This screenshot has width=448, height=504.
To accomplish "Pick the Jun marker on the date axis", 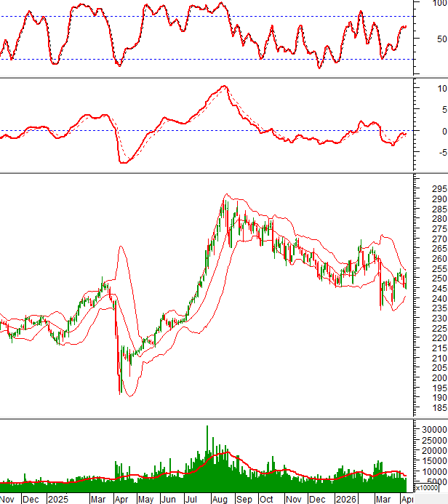I will tap(169, 500).
